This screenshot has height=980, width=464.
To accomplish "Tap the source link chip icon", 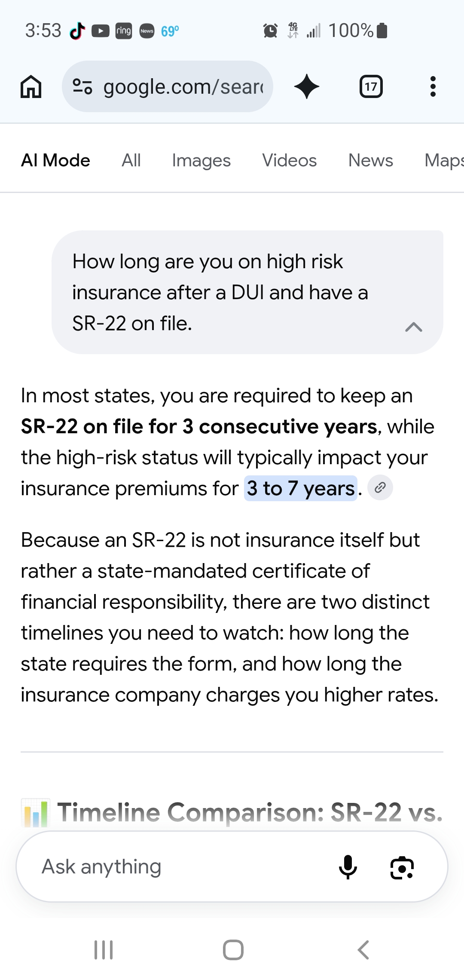I will point(380,488).
